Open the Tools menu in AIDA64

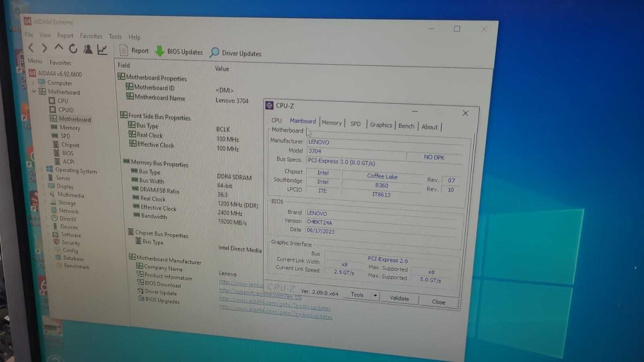[x=115, y=37]
